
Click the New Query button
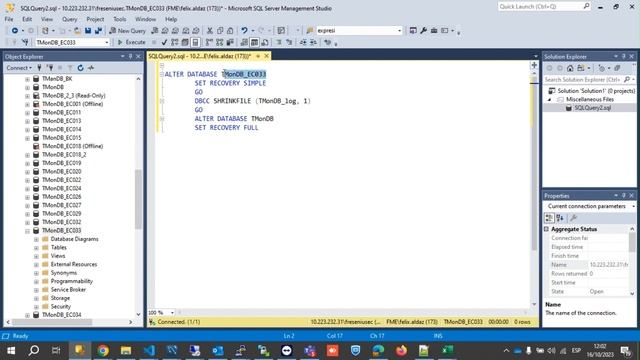click(128, 31)
